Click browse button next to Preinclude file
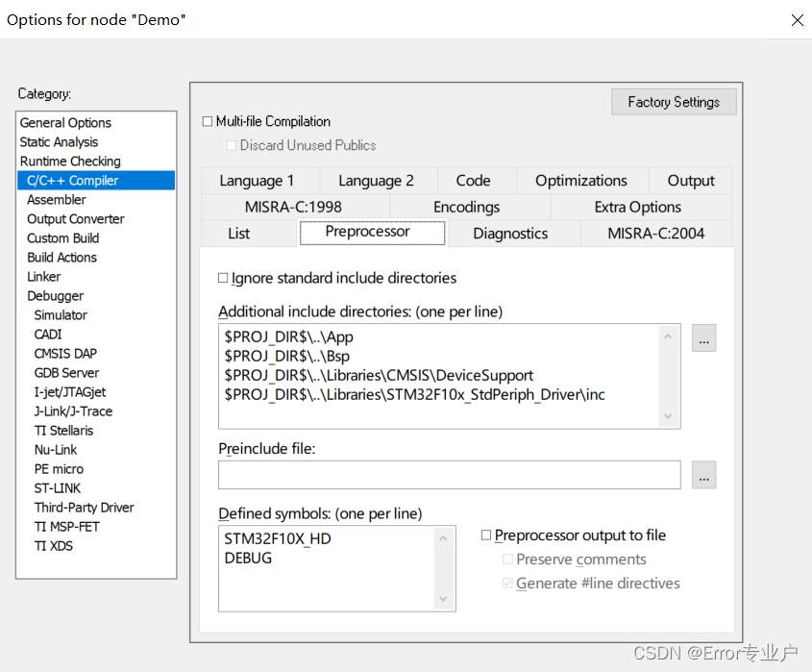This screenshot has width=812, height=672. click(x=703, y=475)
